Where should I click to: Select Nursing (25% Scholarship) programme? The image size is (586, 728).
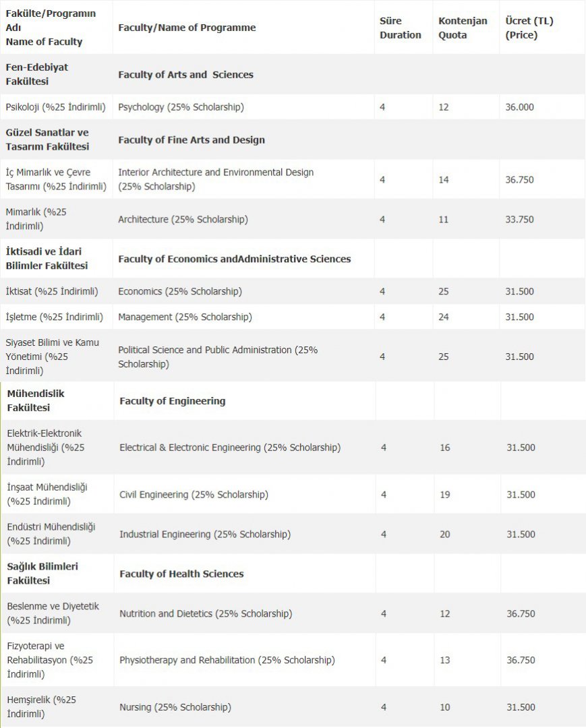pos(175,708)
